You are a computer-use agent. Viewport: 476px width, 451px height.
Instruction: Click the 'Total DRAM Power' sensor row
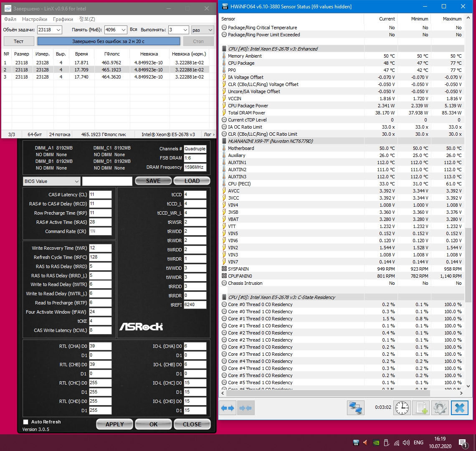pyautogui.click(x=342, y=113)
